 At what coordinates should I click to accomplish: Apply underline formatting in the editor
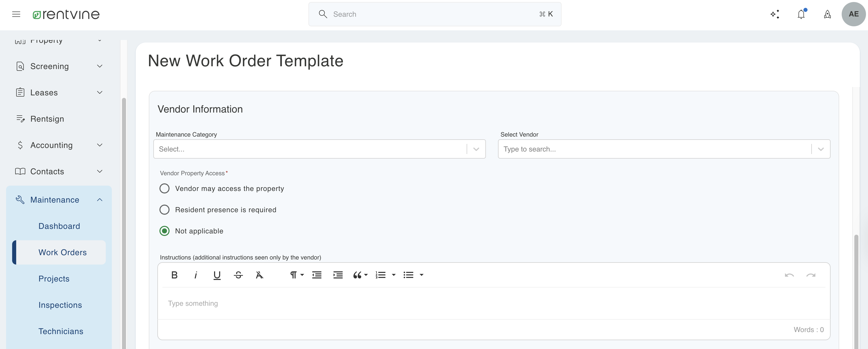[217, 275]
